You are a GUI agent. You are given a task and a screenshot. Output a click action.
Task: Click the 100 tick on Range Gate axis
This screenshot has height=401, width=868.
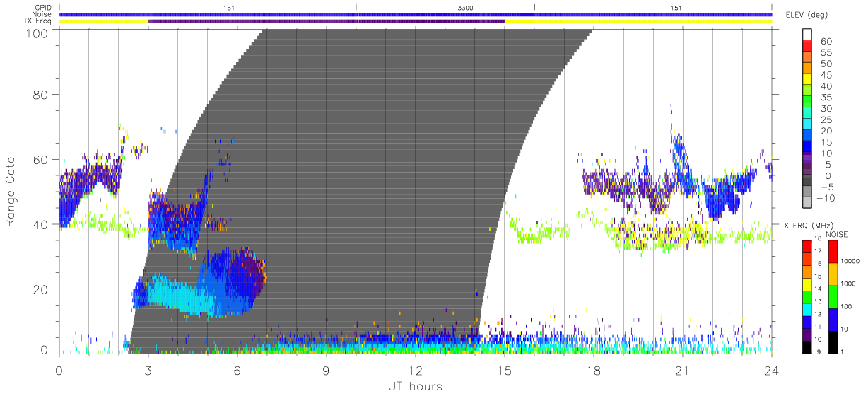point(37,33)
